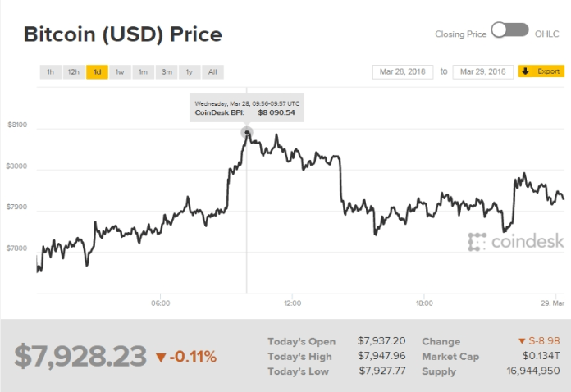
Task: Choose the 1m chart range
Action: (x=143, y=72)
